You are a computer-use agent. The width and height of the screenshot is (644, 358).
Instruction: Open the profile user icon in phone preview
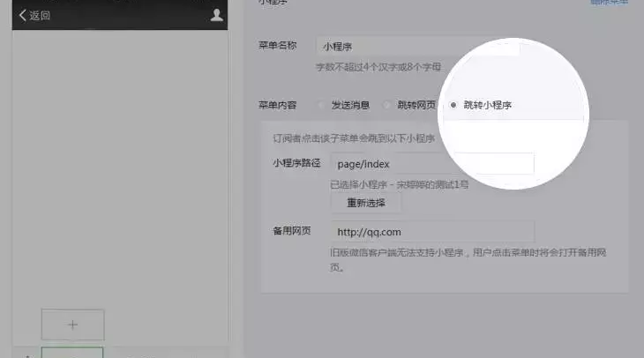tap(216, 15)
